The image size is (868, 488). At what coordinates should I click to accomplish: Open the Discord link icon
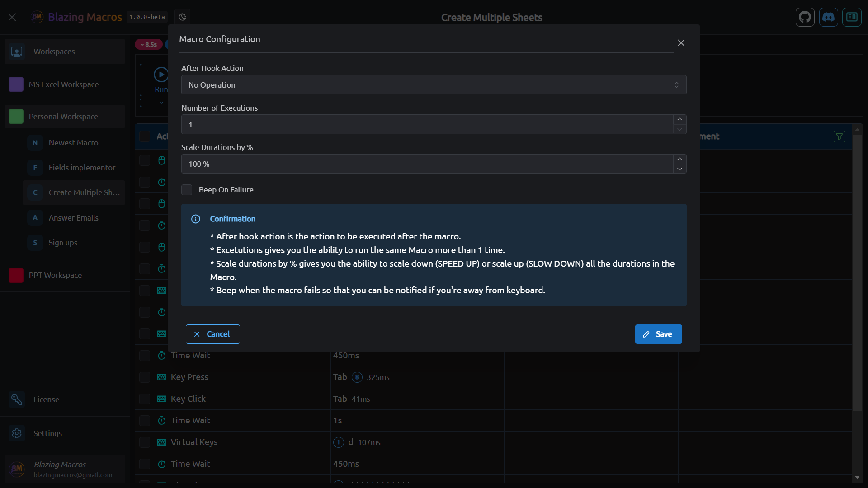pos(828,17)
